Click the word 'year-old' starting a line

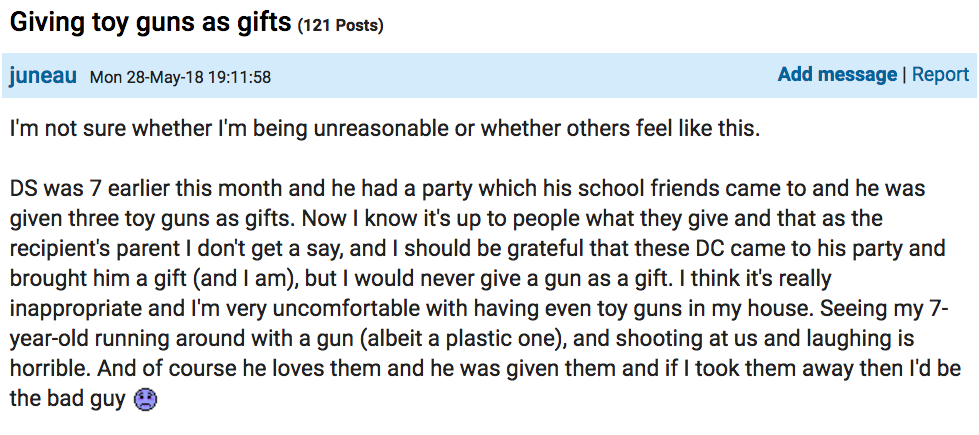pyautogui.click(x=48, y=340)
